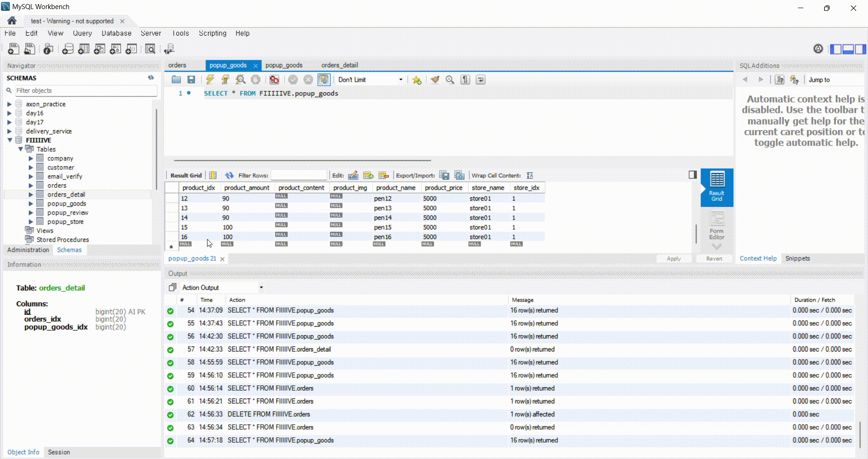This screenshot has width=868, height=459.
Task: Commit the current transaction
Action: [293, 80]
